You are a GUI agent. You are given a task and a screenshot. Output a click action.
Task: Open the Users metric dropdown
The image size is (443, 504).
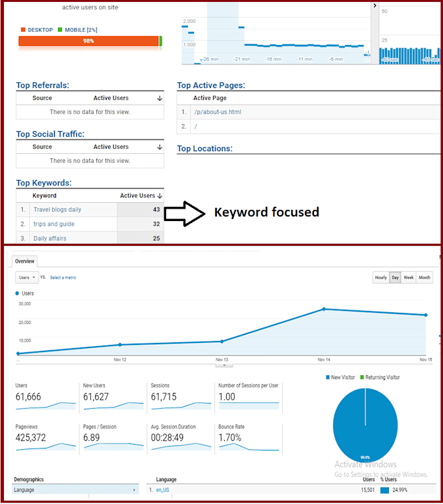pyautogui.click(x=27, y=277)
